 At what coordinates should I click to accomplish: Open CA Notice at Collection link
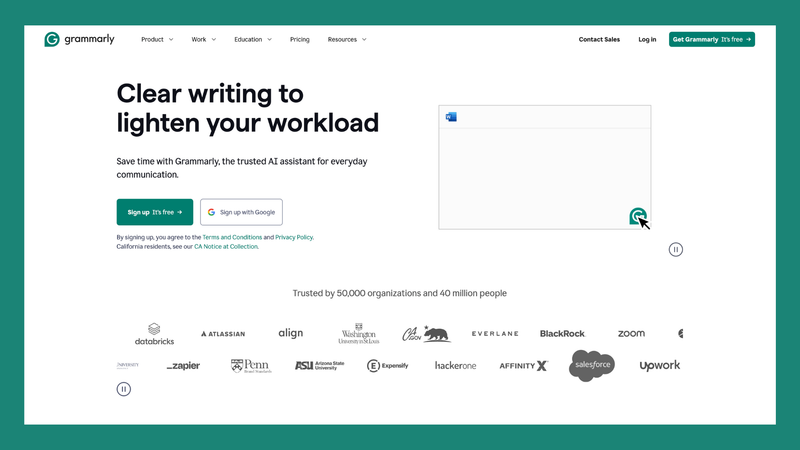(226, 246)
